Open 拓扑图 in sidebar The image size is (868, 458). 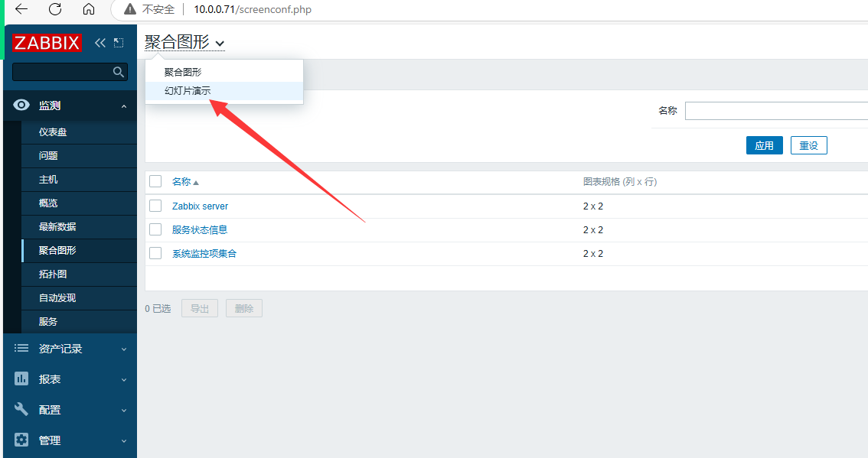[79, 274]
